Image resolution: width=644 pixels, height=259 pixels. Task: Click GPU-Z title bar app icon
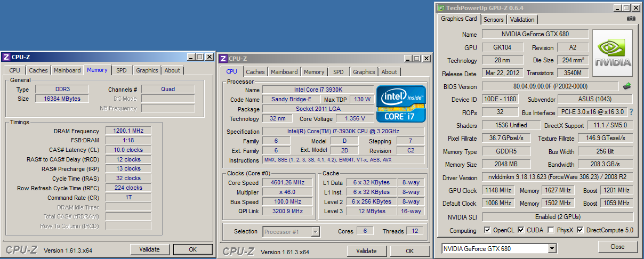pyautogui.click(x=440, y=7)
